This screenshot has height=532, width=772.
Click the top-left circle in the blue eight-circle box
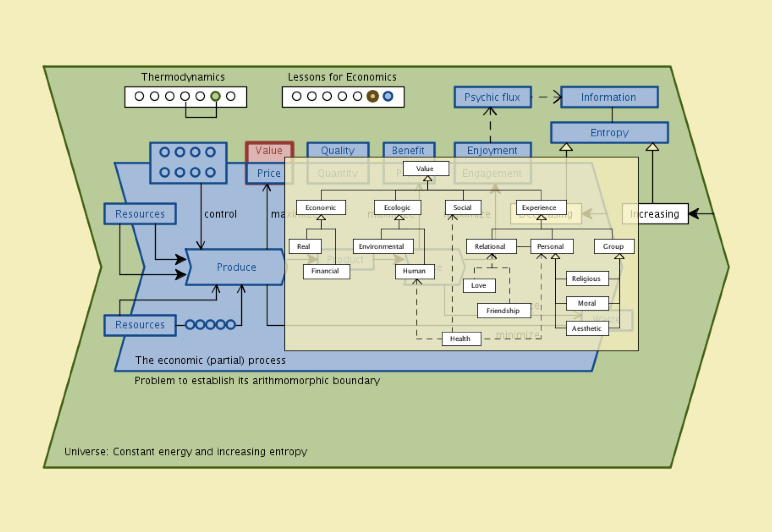[x=165, y=152]
